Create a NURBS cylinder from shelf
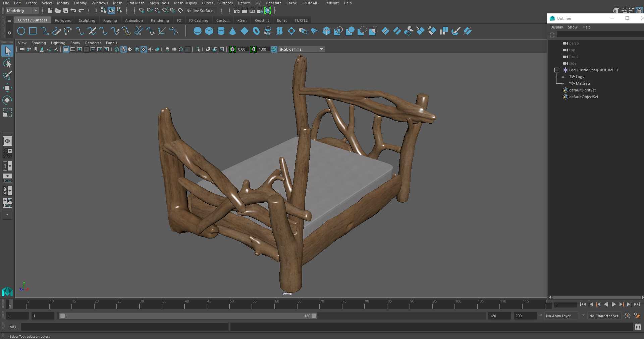The width and height of the screenshot is (644, 339). point(221,31)
